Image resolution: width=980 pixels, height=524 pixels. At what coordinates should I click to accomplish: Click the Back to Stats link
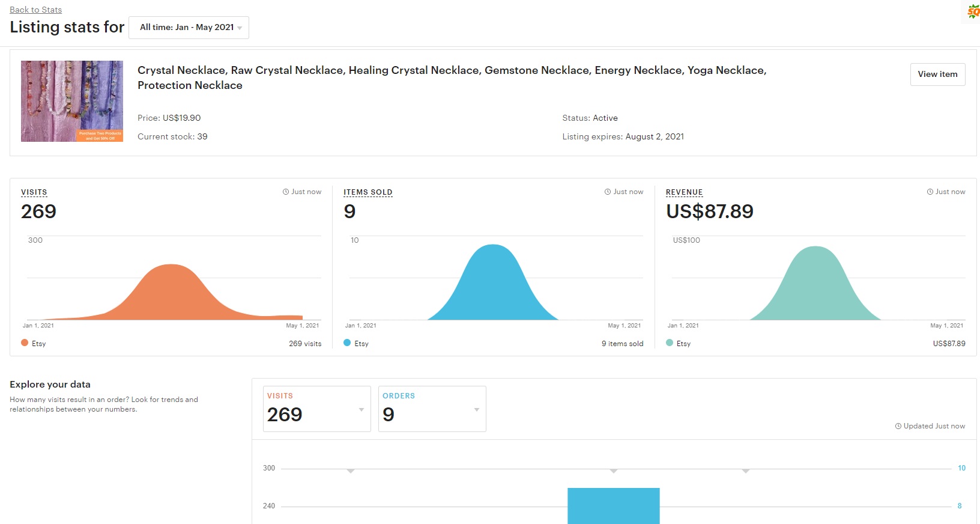pyautogui.click(x=35, y=10)
